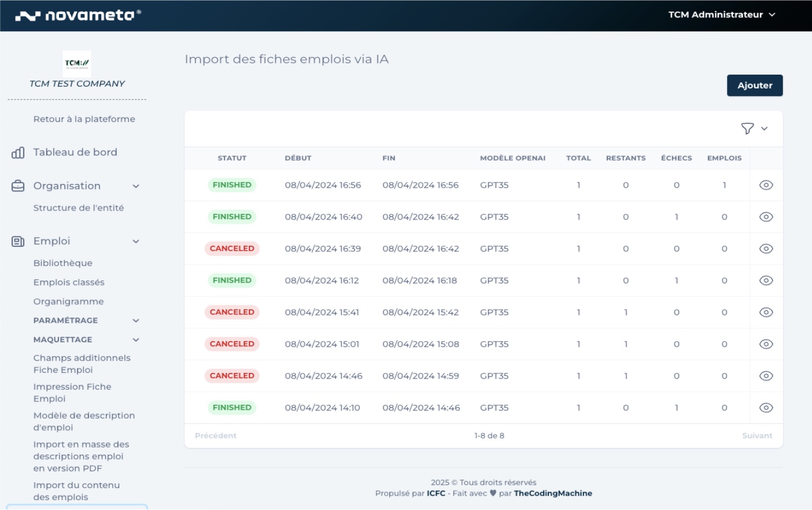Image resolution: width=812 pixels, height=510 pixels.
Task: Sort by FIN column header
Action: coord(389,158)
